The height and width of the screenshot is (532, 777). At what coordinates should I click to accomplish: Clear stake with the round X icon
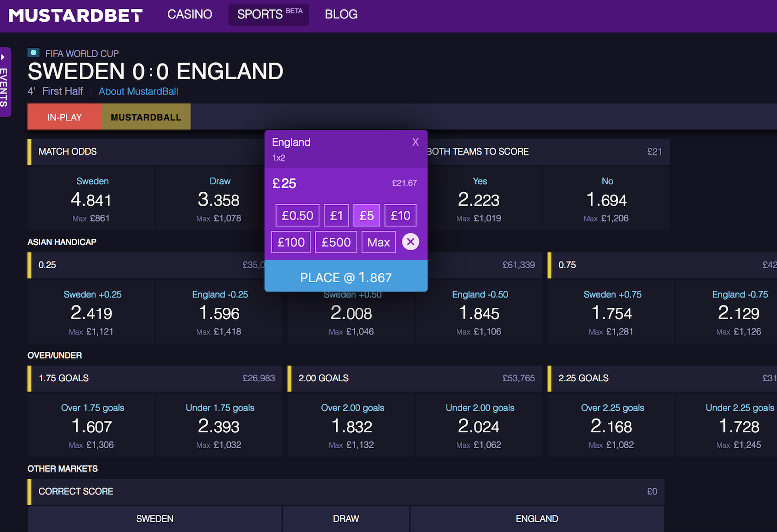(x=410, y=242)
